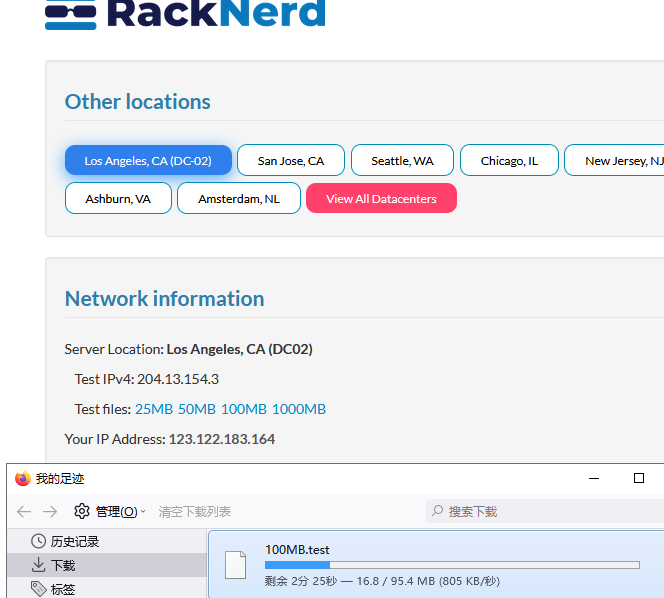Image resolution: width=664 pixels, height=598 pixels.
Task: Click the Other locations heading
Action: tap(138, 102)
